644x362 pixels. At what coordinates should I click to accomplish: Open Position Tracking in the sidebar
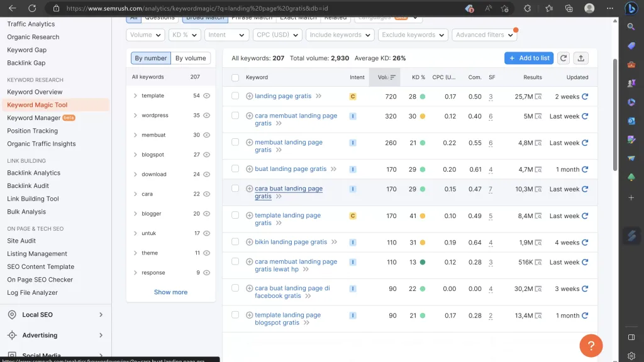coord(33,131)
